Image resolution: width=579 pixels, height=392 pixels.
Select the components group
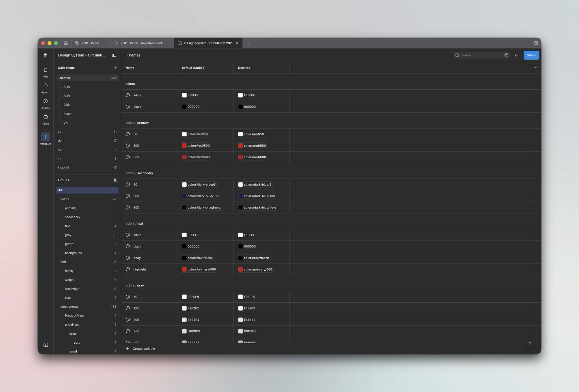[87, 307]
